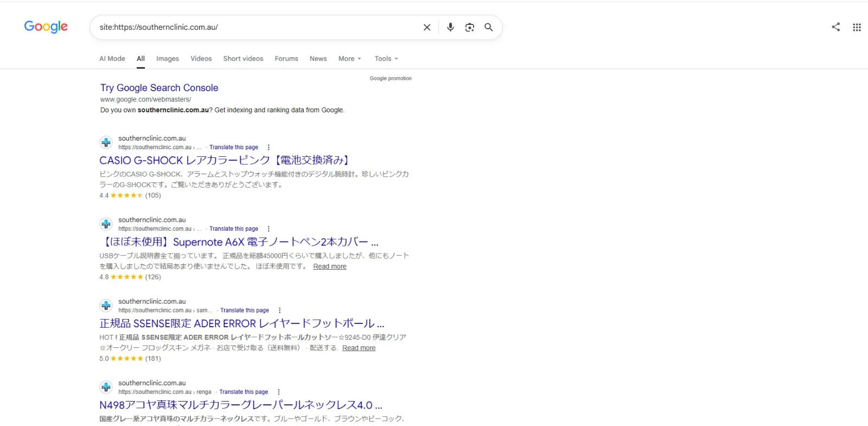
Task: Click the 5.0 star rating (181) text
Action: (130, 358)
